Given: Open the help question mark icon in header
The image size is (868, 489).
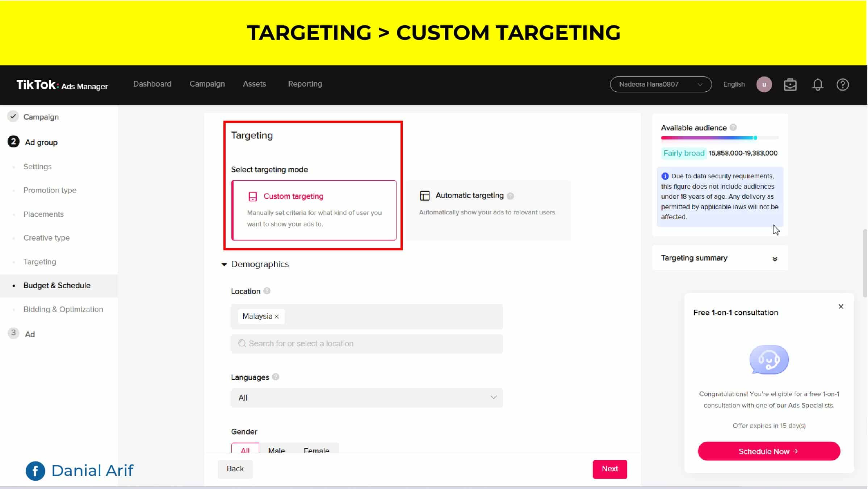Looking at the screenshot, I should (x=842, y=85).
